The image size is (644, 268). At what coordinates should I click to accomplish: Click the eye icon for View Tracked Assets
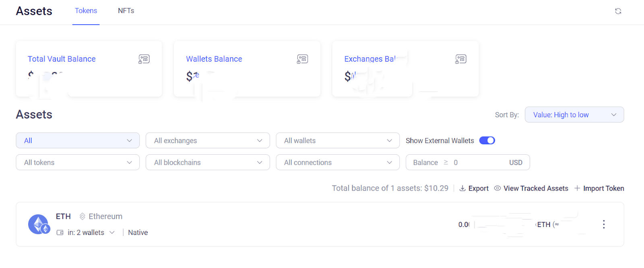(497, 188)
